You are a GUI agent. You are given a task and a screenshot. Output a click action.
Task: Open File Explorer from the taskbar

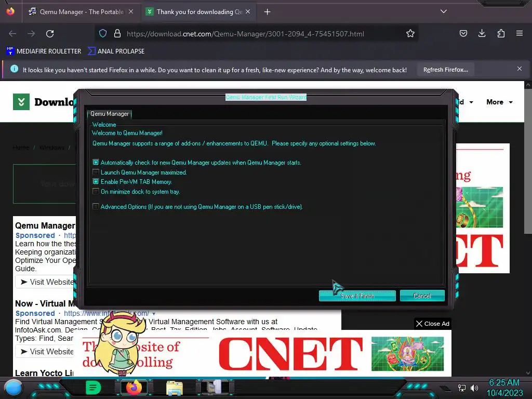[175, 388]
